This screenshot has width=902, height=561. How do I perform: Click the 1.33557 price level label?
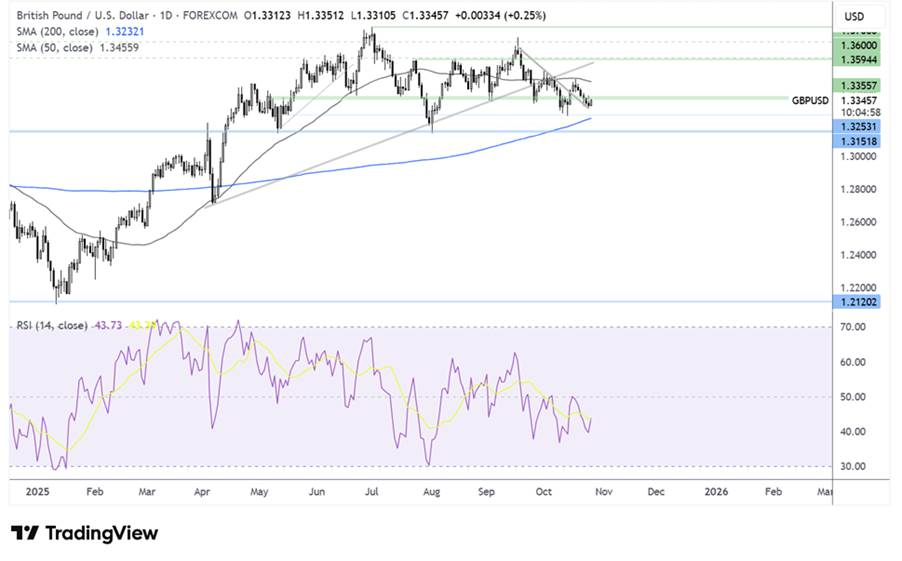(858, 86)
